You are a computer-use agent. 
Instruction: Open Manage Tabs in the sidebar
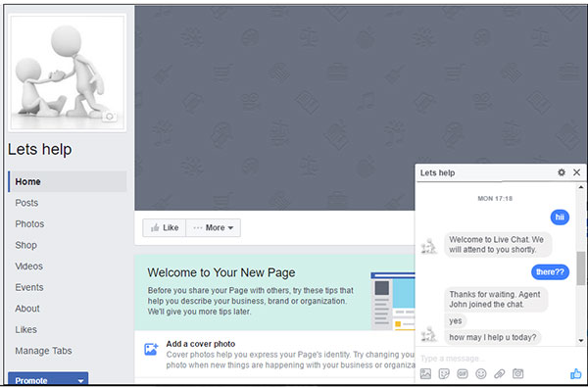[x=43, y=351]
